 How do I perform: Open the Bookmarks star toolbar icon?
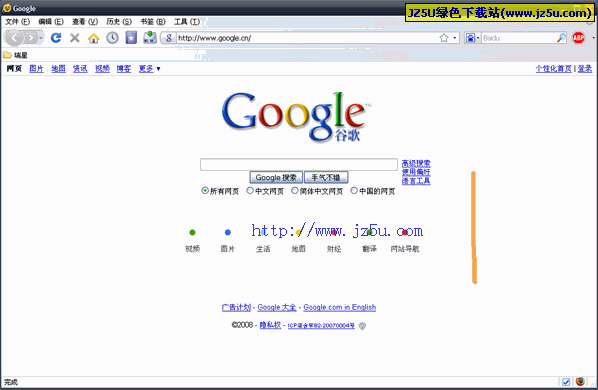click(131, 38)
